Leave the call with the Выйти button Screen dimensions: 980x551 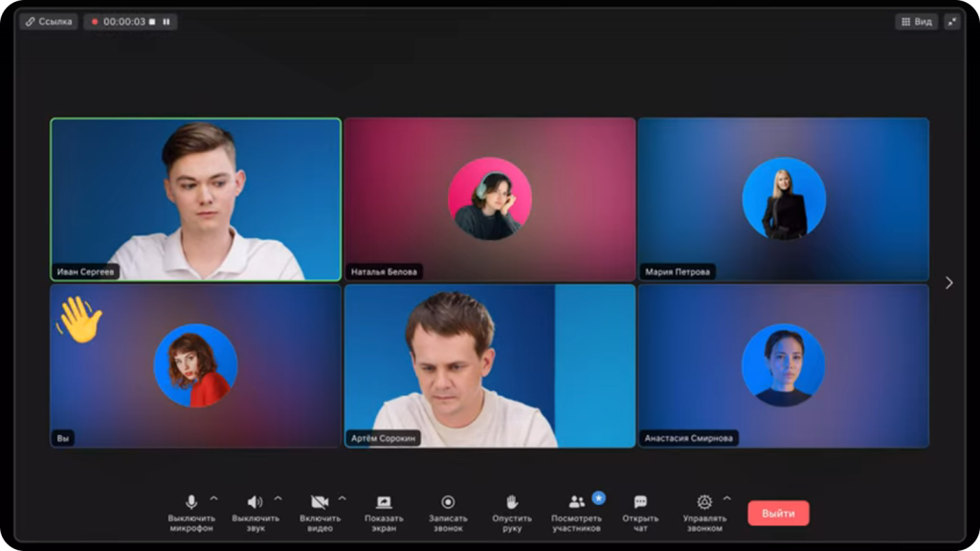tap(778, 513)
